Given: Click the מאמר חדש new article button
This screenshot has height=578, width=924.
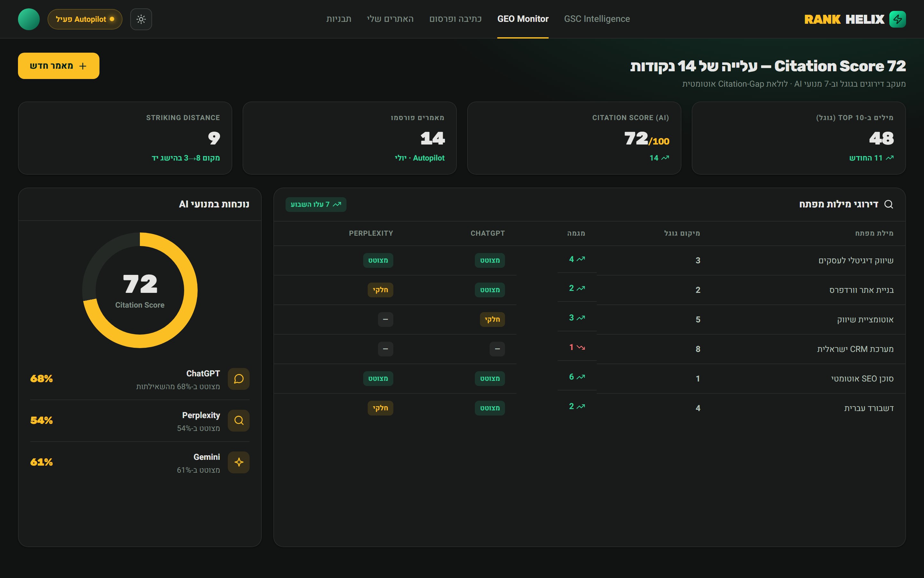Looking at the screenshot, I should click(58, 66).
